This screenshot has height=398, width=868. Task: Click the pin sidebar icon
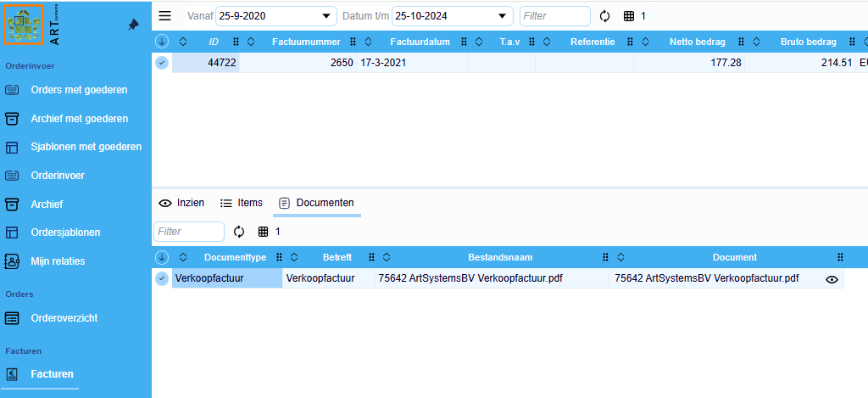[133, 25]
